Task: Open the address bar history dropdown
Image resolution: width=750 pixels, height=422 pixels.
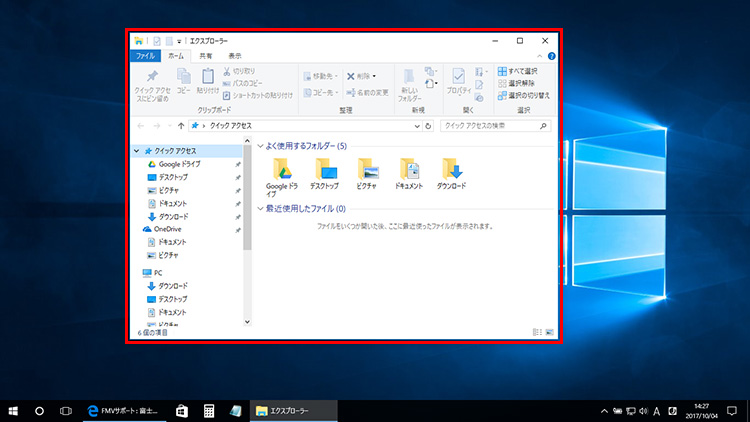Action: 416,126
